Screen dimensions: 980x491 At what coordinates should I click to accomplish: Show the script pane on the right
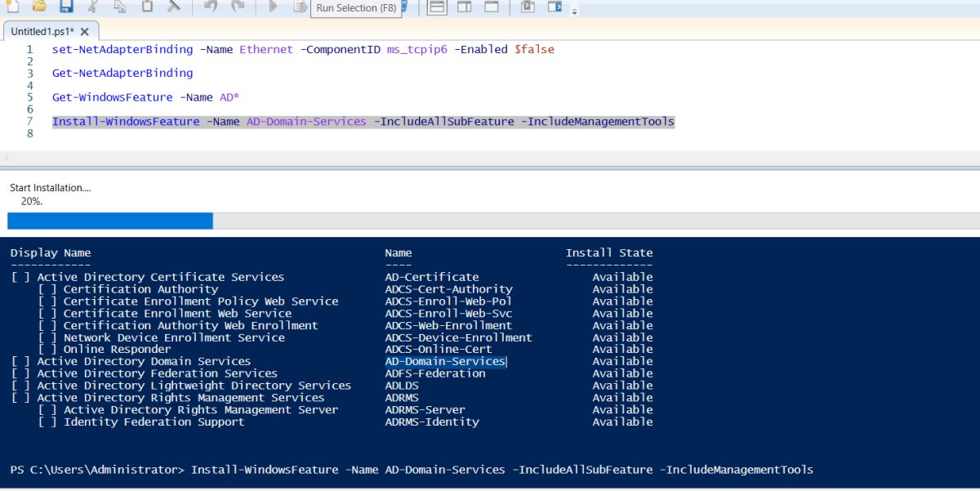point(464,7)
